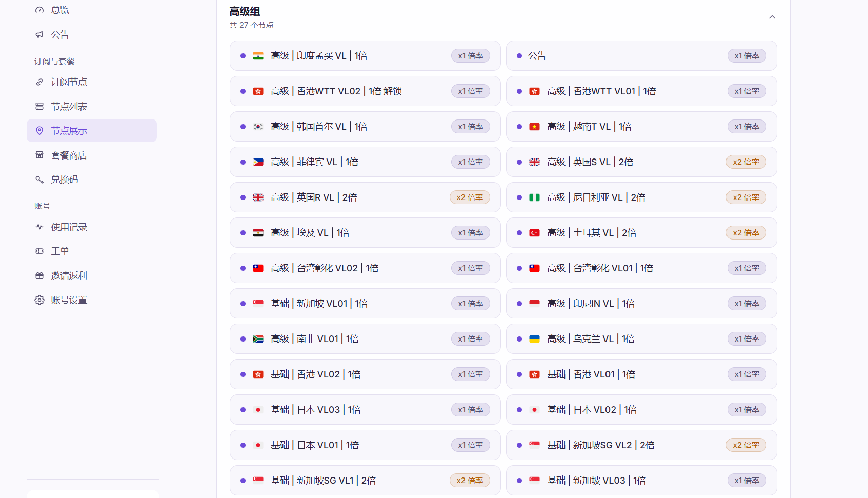Click the Nigeria flag on 尼日利亚 VL node
The image size is (868, 498).
(535, 197)
